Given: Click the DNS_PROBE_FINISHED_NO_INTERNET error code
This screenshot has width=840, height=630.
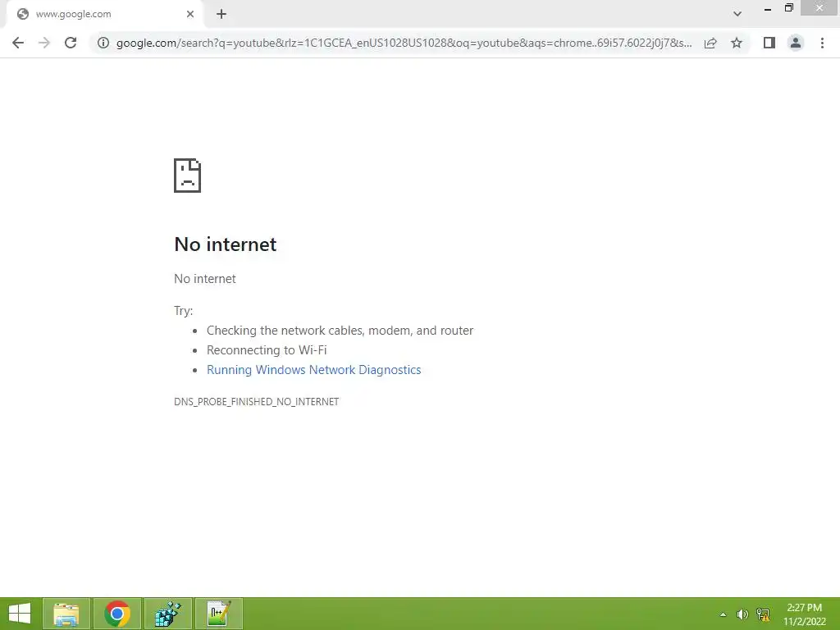Looking at the screenshot, I should [x=256, y=402].
